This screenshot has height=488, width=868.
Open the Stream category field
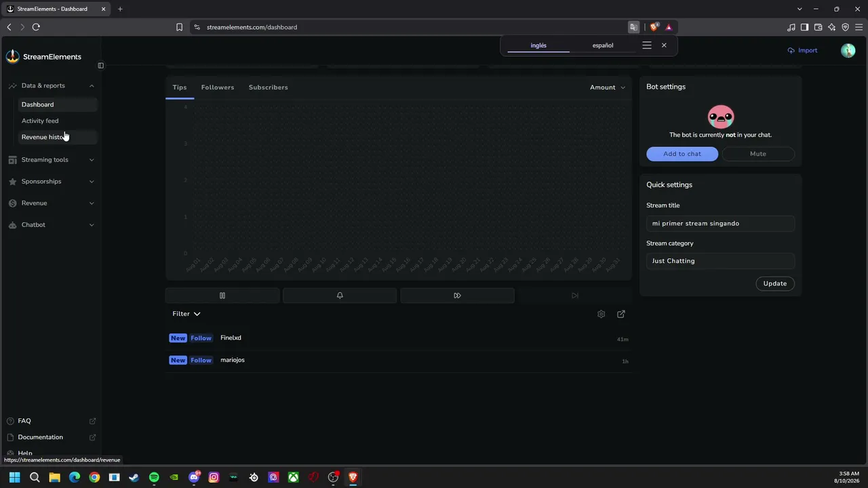tap(720, 261)
